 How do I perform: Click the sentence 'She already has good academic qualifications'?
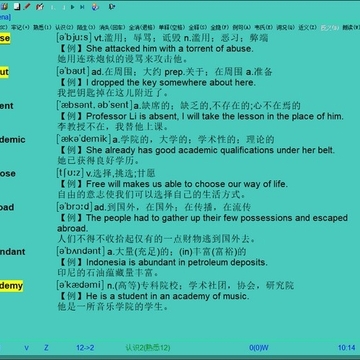210,150
